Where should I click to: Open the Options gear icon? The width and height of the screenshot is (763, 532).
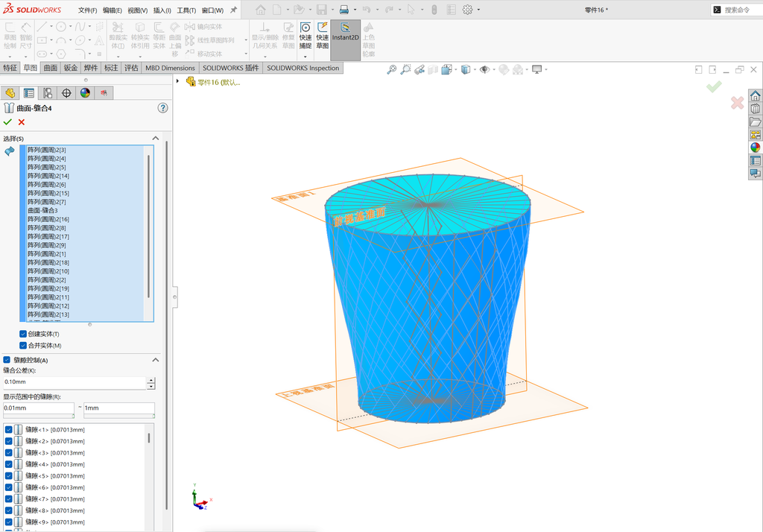click(468, 10)
